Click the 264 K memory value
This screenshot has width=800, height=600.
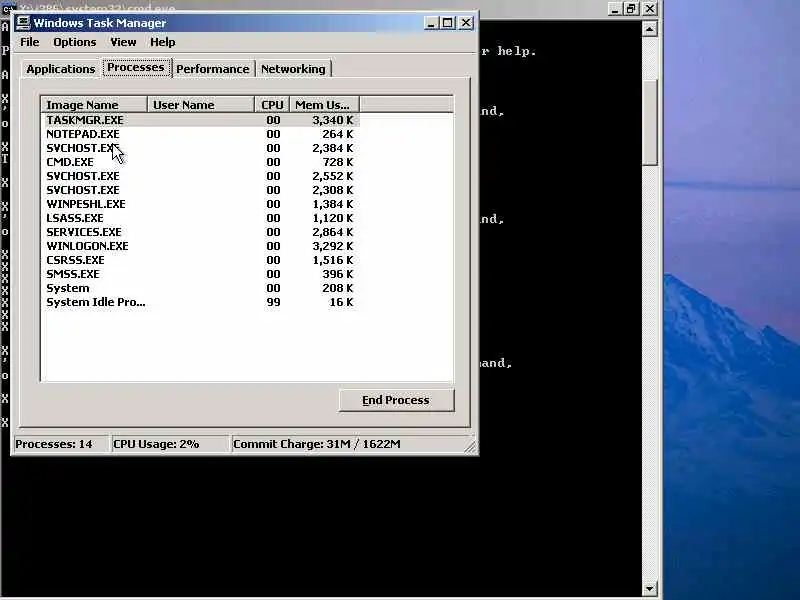pyautogui.click(x=337, y=134)
